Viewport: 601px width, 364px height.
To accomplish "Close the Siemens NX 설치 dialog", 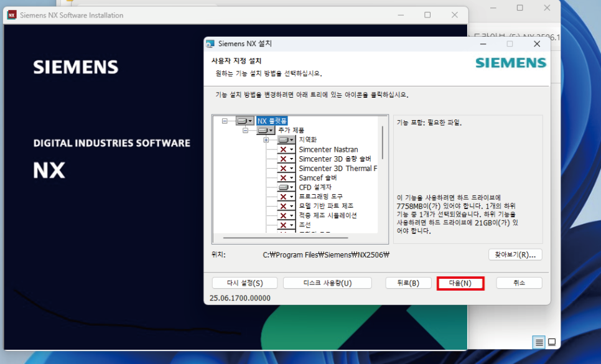I will 537,44.
